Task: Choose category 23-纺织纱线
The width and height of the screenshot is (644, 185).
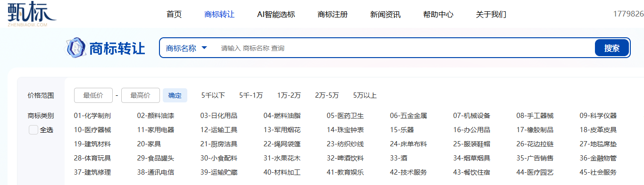Action: [345, 144]
